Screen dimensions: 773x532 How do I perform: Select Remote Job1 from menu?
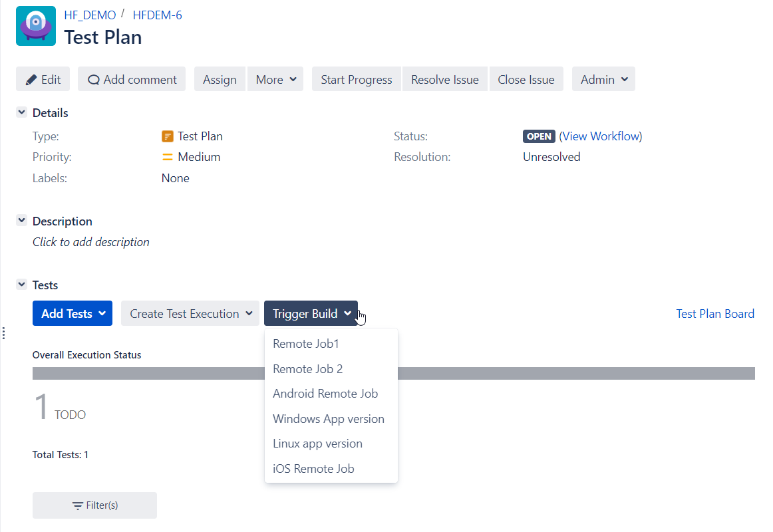click(331, 344)
